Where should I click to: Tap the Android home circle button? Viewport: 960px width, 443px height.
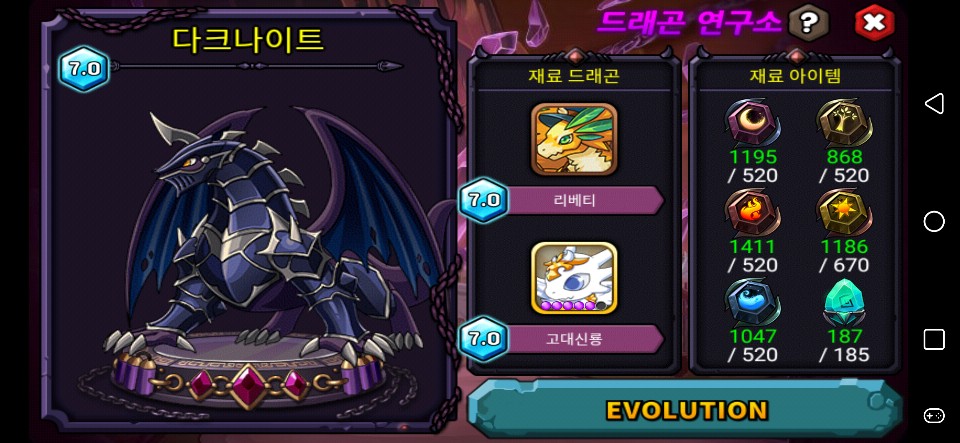pyautogui.click(x=934, y=222)
